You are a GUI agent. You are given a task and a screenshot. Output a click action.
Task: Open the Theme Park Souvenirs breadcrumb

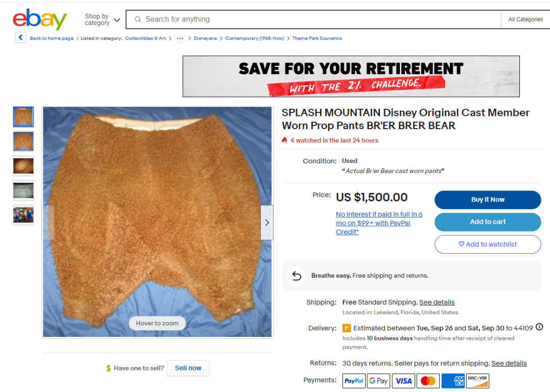(317, 38)
